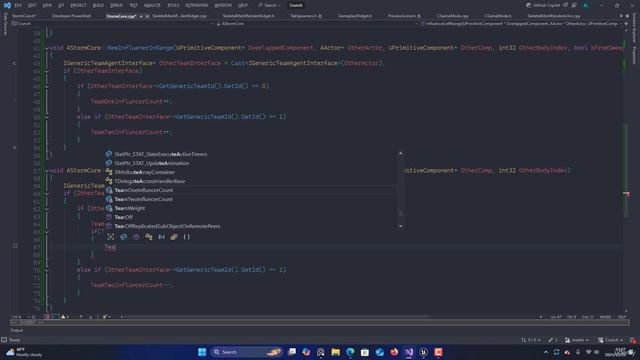
Task: Click the IntelliSense list scroll-down arrow
Action: tap(400, 227)
